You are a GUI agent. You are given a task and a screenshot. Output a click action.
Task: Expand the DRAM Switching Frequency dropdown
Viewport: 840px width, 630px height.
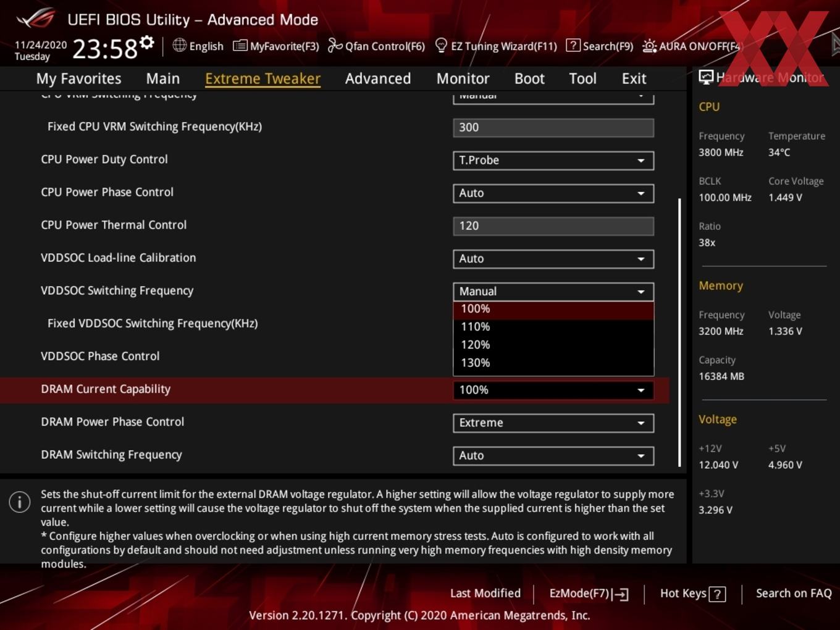point(553,456)
